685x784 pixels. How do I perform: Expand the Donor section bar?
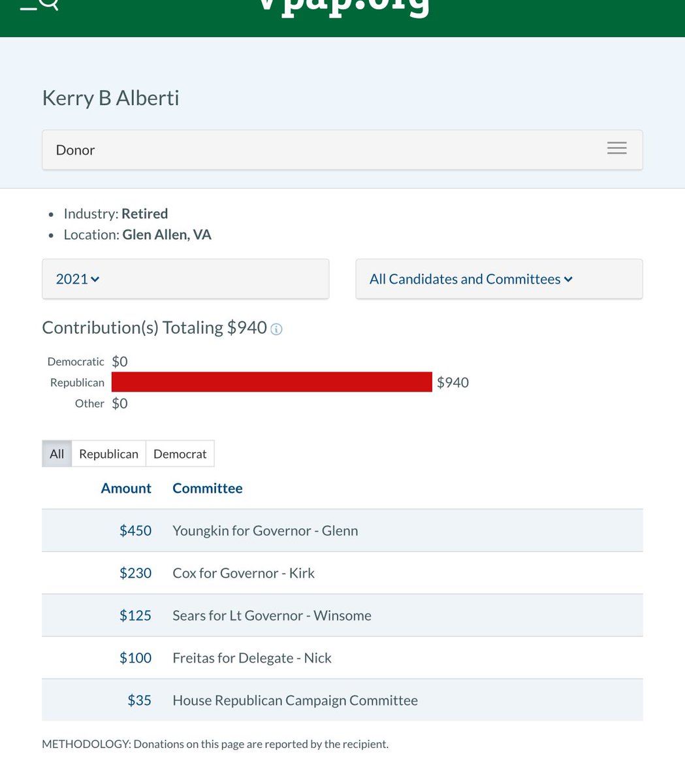327,150
